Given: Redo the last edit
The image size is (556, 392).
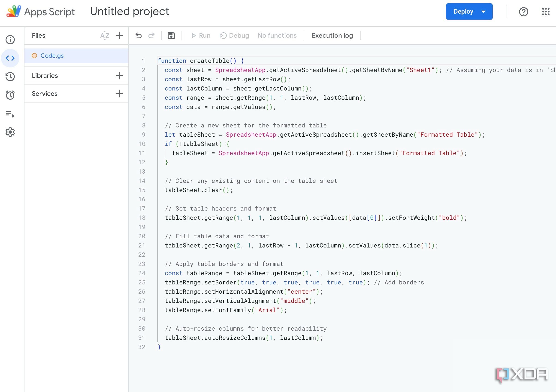Looking at the screenshot, I should coord(151,36).
